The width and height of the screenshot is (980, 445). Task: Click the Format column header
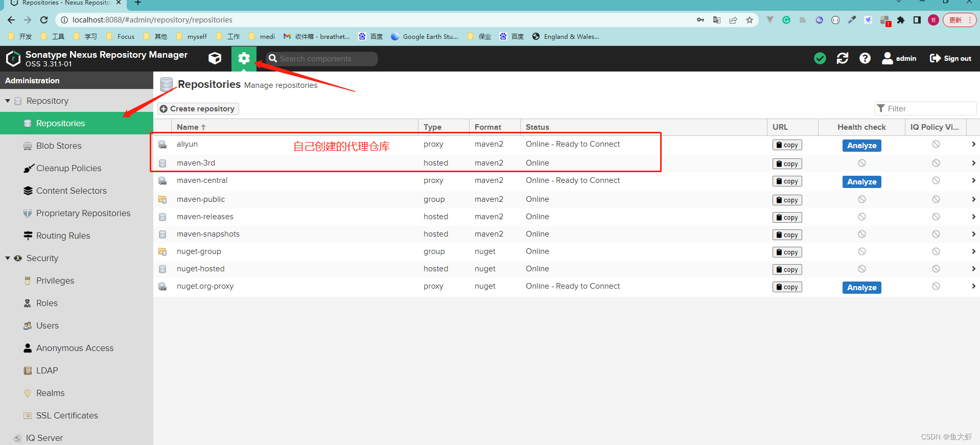(495, 127)
